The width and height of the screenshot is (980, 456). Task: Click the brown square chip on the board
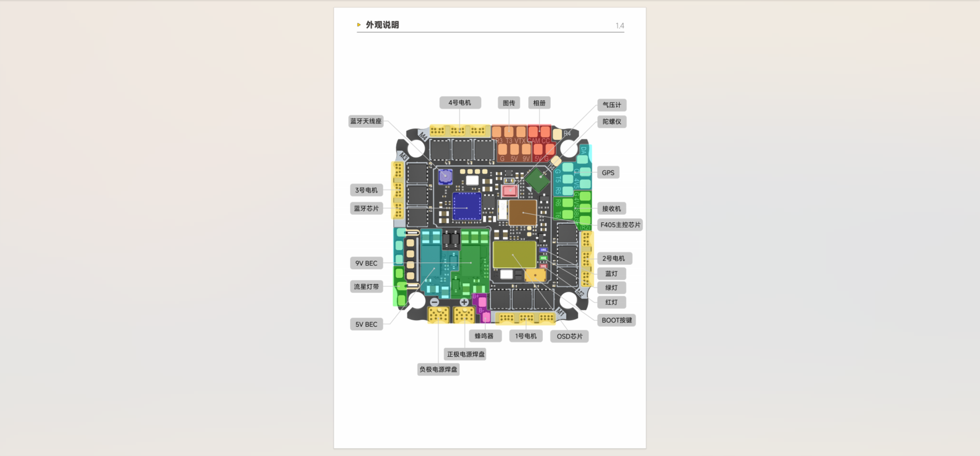point(523,213)
